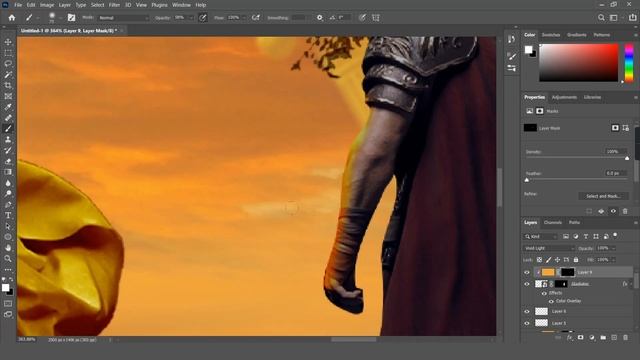Image resolution: width=640 pixels, height=360 pixels.
Task: Open smoothing options gear
Action: (x=320, y=18)
